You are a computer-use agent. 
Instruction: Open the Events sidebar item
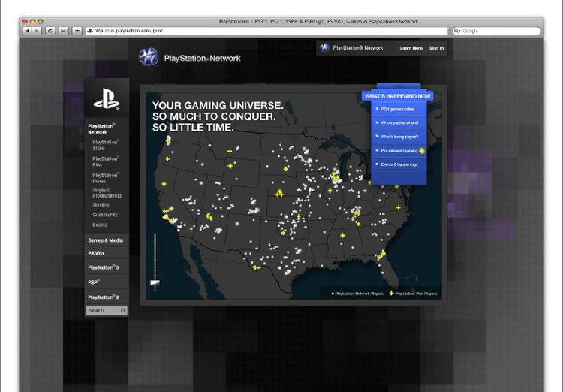(100, 225)
